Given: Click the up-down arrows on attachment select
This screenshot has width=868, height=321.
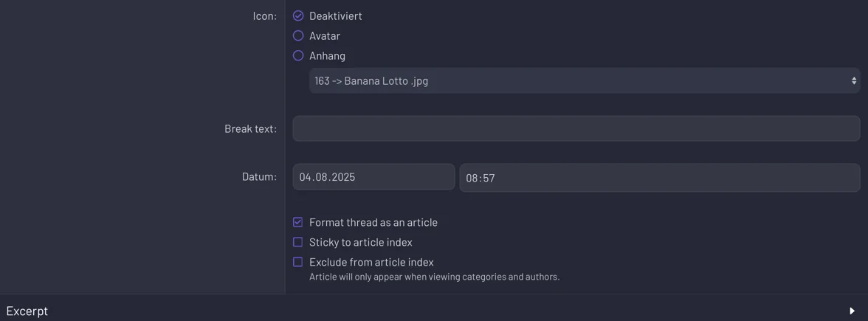Looking at the screenshot, I should point(853,81).
